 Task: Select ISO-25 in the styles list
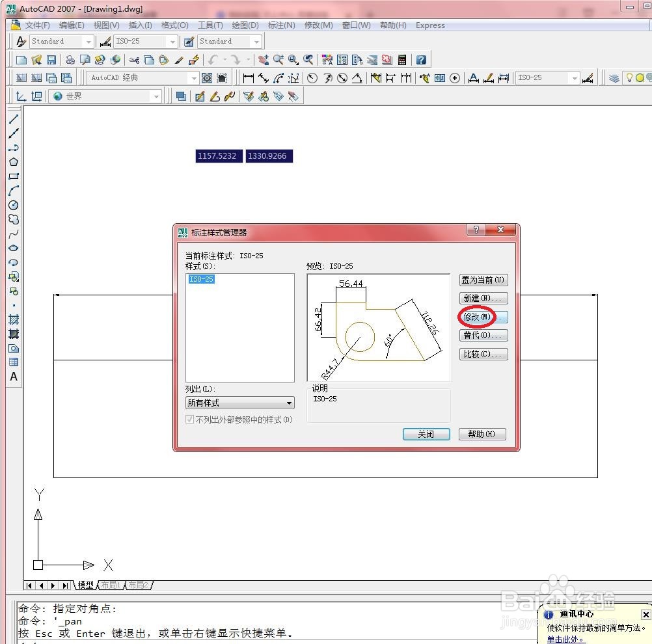(201, 279)
